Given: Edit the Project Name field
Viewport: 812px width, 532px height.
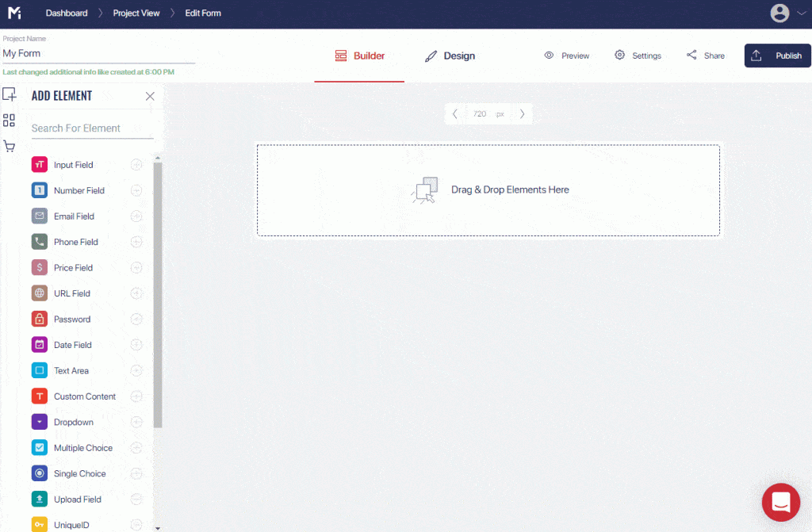Looking at the screenshot, I should (x=98, y=53).
